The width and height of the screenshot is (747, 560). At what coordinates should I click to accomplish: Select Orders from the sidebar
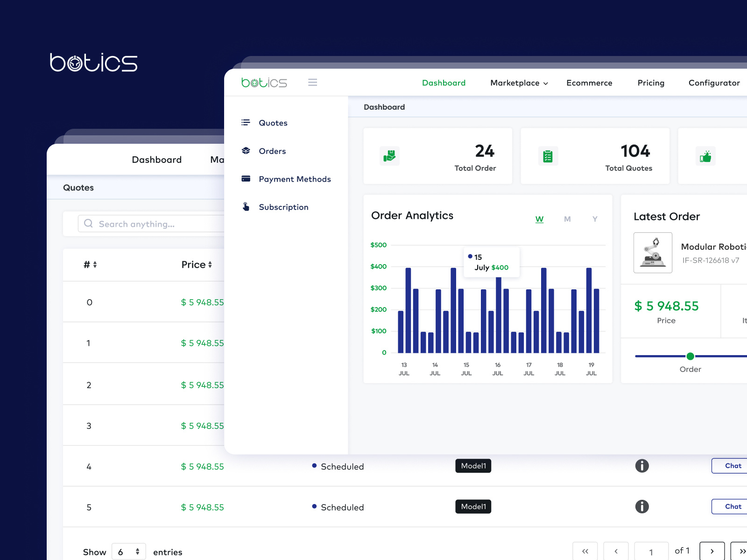click(x=272, y=151)
